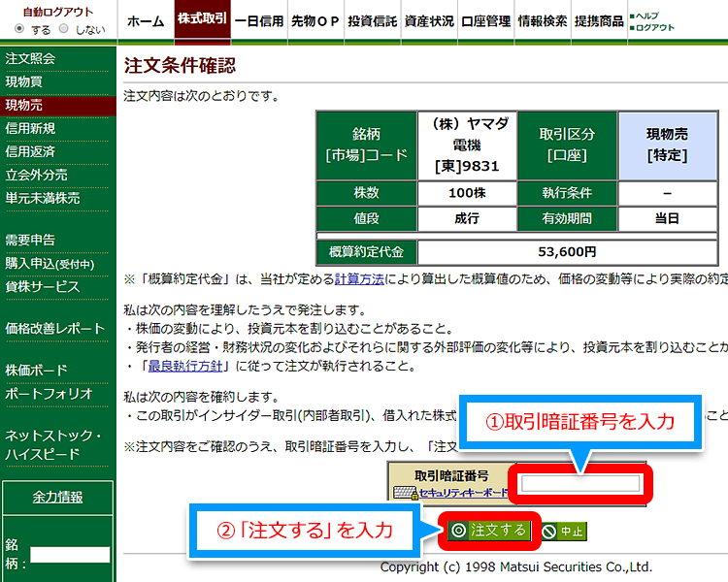Open 需要申告 in the sidebar

pos(31,240)
